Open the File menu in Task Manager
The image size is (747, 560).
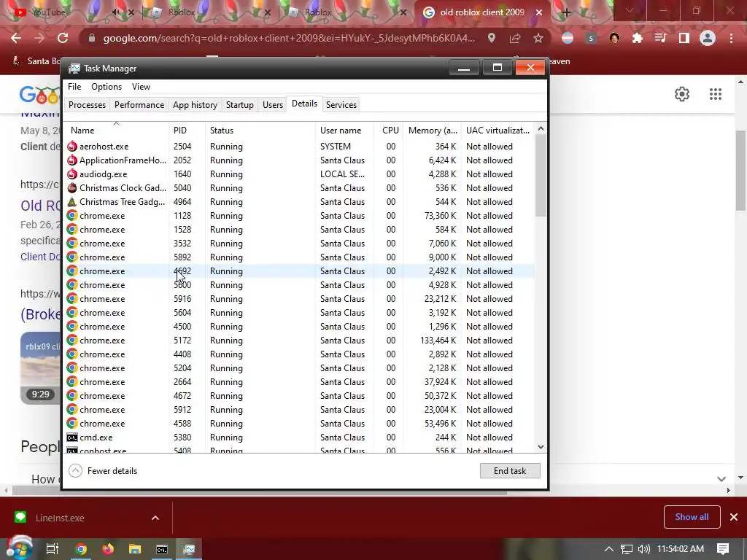coord(74,87)
